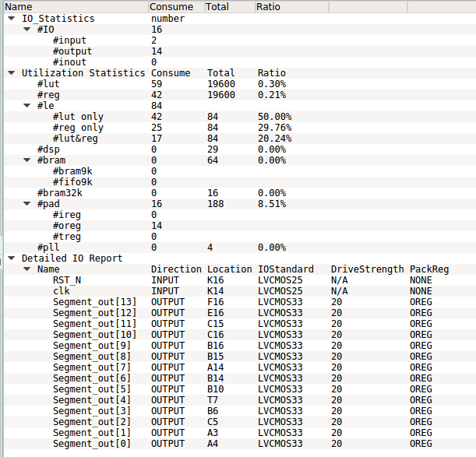Viewport: 476px width, 457px height.
Task: Select the clk pin row
Action: click(240, 291)
